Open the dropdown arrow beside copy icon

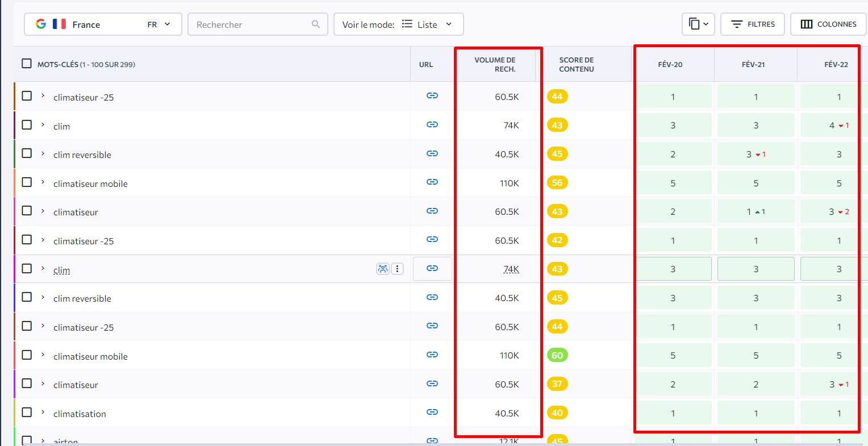click(x=706, y=24)
